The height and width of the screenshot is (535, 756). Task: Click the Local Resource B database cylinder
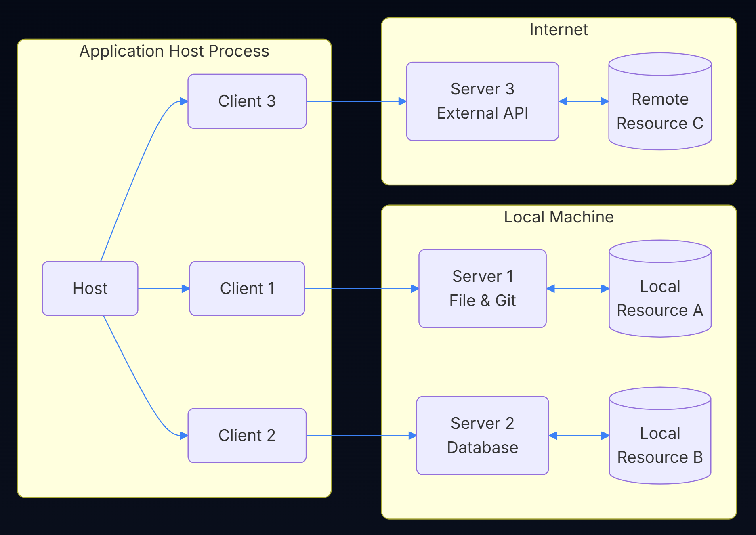click(x=659, y=436)
